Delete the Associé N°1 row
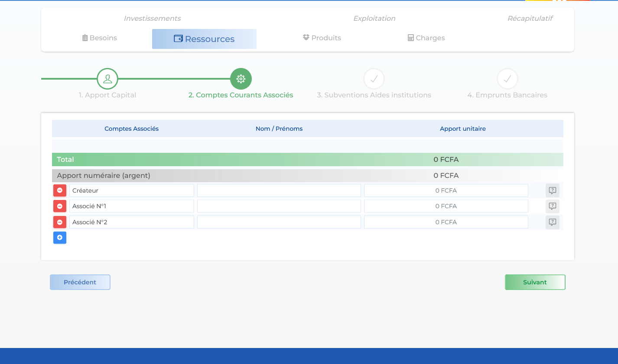The width and height of the screenshot is (618, 364). point(60,206)
